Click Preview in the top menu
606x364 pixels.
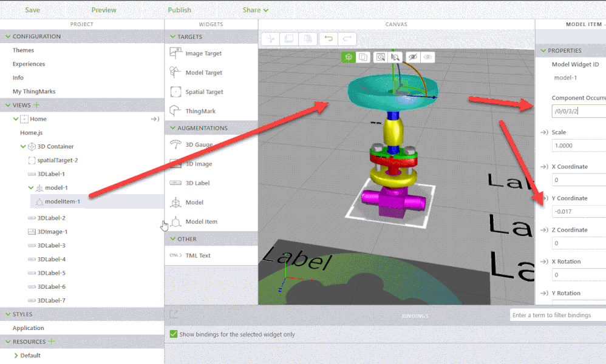[x=104, y=10]
